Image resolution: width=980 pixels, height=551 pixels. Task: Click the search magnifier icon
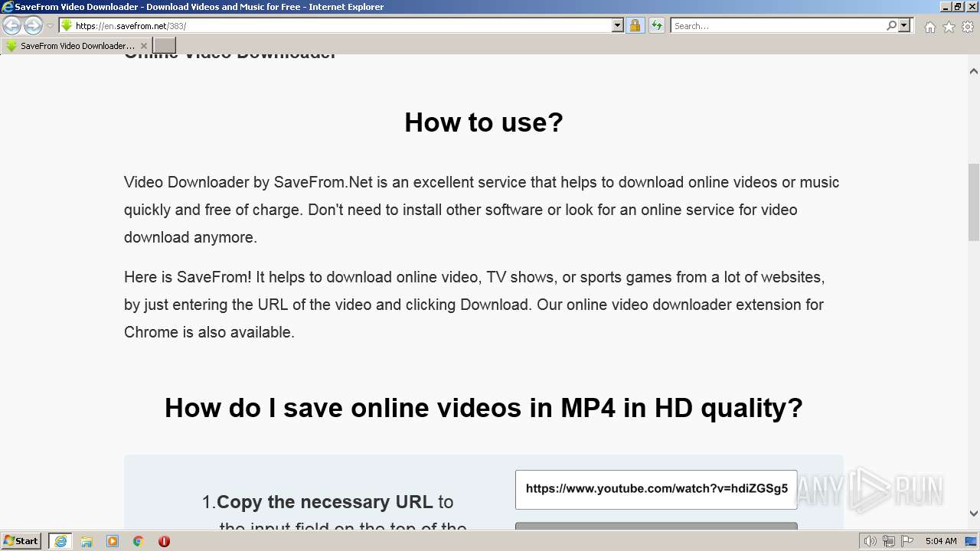(x=891, y=25)
